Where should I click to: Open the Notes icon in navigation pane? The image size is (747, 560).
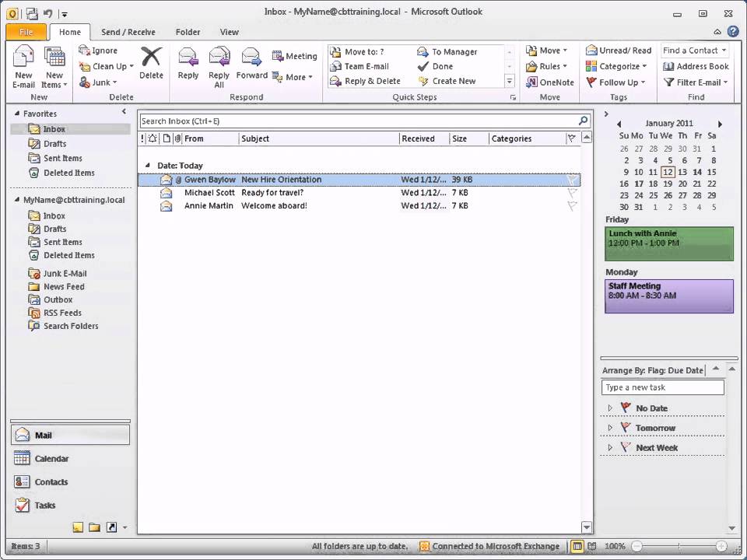78,527
